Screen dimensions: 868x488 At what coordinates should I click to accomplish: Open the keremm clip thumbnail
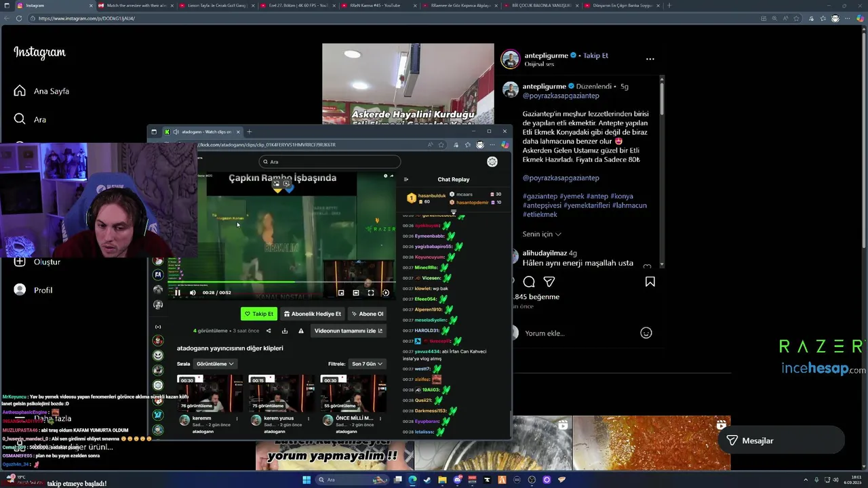click(x=210, y=392)
